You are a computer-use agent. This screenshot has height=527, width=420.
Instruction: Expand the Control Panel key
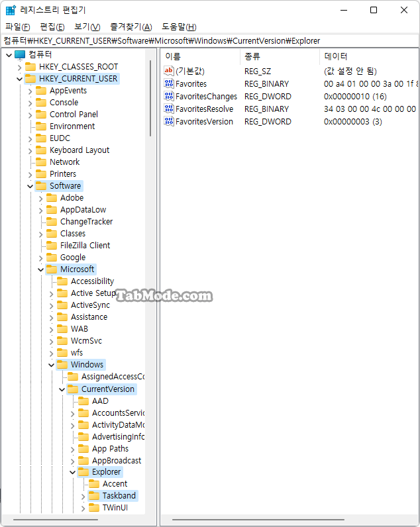pyautogui.click(x=30, y=115)
